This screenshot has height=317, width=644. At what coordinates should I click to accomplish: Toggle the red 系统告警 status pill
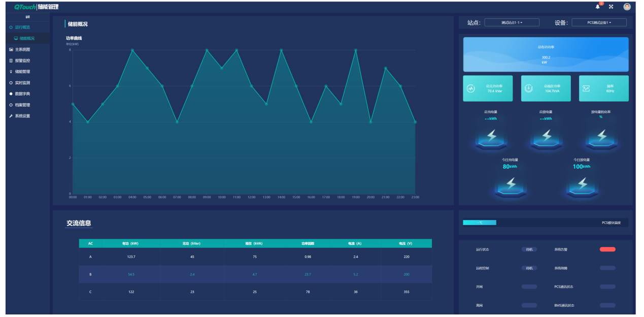point(607,249)
